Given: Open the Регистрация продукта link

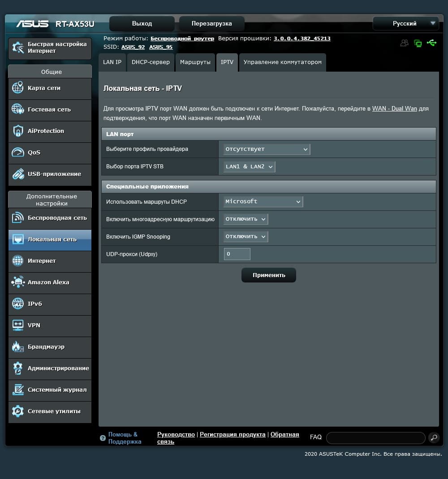Looking at the screenshot, I should pyautogui.click(x=233, y=434).
